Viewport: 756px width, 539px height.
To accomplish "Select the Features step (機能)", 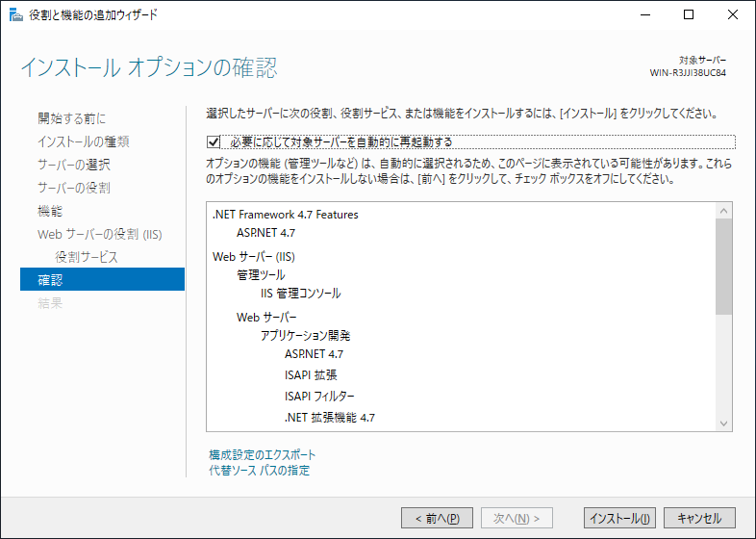I will point(50,211).
